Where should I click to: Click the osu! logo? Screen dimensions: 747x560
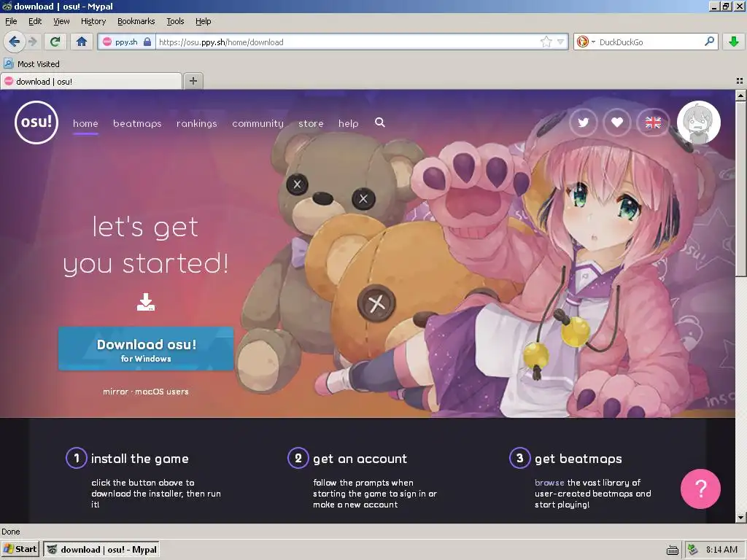(36, 122)
